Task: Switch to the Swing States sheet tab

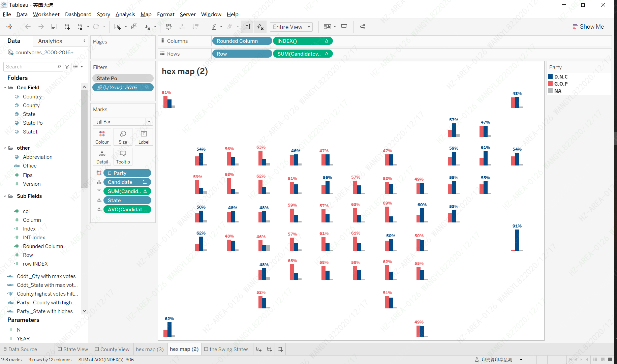Action: point(226,349)
